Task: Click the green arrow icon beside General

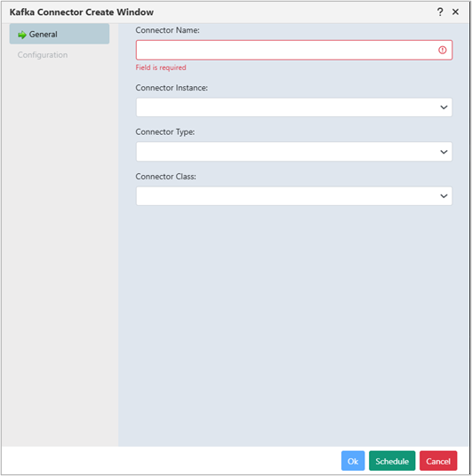Action: 22,35
